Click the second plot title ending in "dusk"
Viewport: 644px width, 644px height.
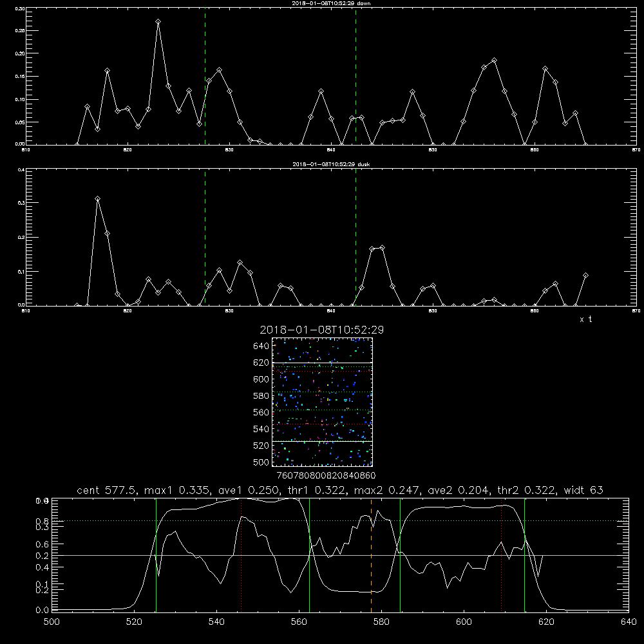[331, 164]
